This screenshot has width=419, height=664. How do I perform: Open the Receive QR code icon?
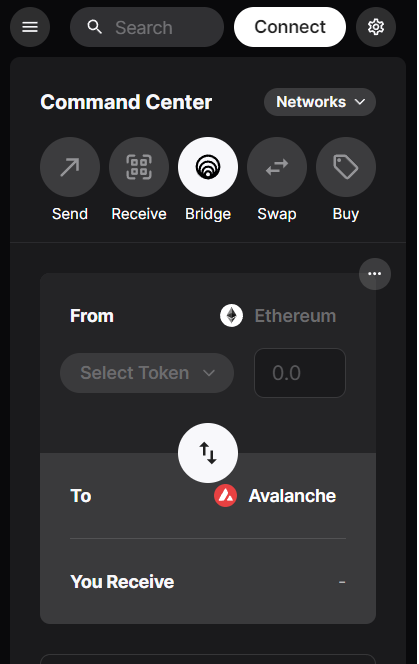click(139, 167)
